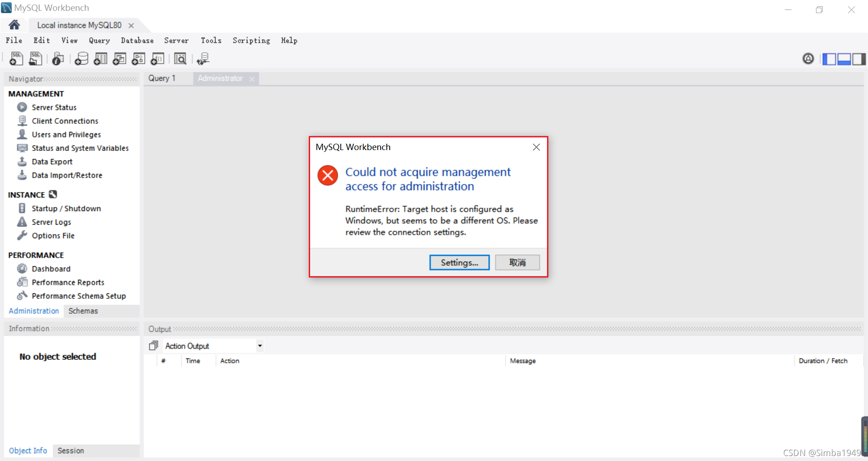
Task: Click Create new function icon
Action: [157, 59]
